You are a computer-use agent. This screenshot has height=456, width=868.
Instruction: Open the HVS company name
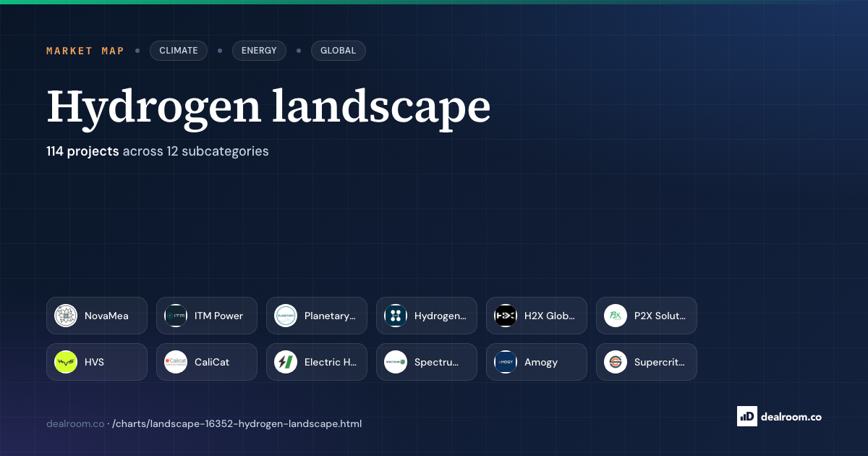(x=94, y=362)
